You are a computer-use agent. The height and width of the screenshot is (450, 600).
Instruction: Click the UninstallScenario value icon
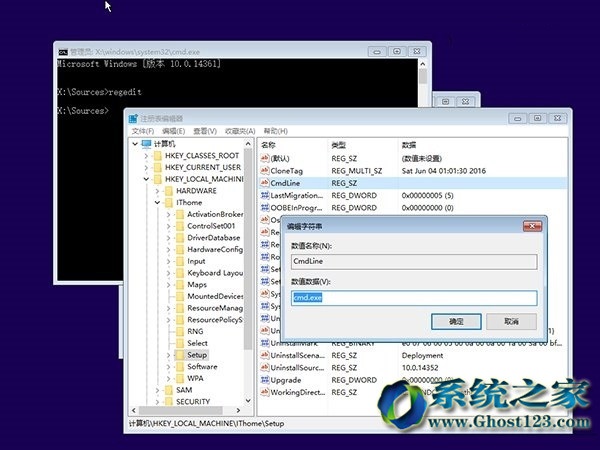[265, 355]
